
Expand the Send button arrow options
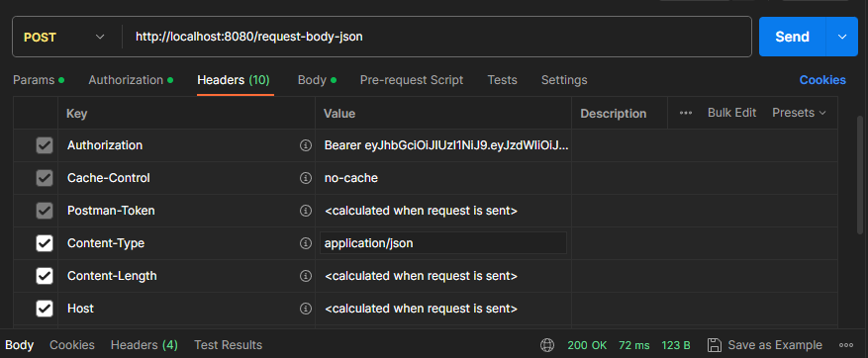tap(842, 37)
